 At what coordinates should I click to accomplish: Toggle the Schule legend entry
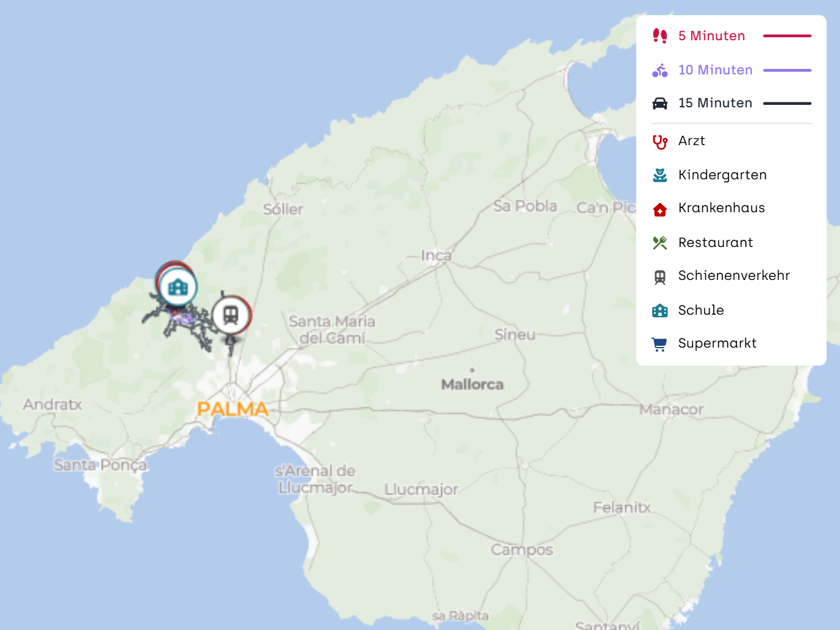(x=701, y=310)
